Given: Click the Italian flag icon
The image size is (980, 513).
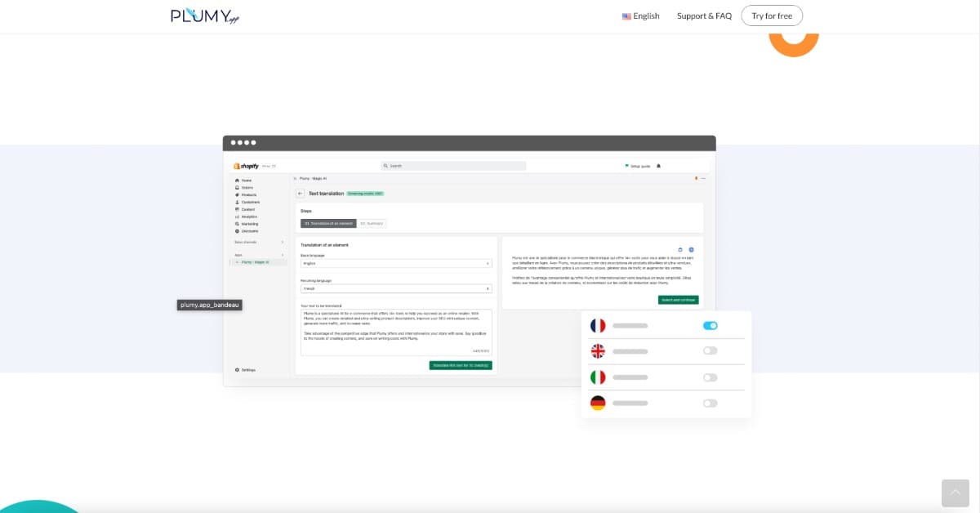Looking at the screenshot, I should 598,377.
